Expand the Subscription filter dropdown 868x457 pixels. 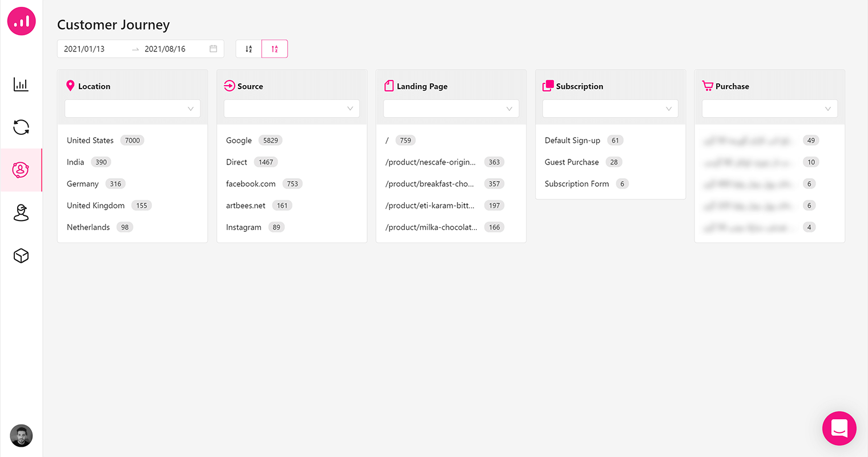[610, 109]
